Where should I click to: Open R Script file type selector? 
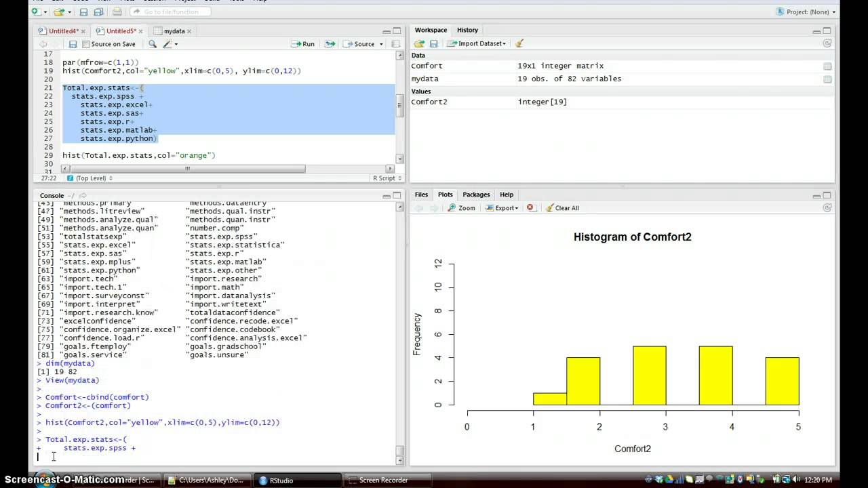coord(386,178)
